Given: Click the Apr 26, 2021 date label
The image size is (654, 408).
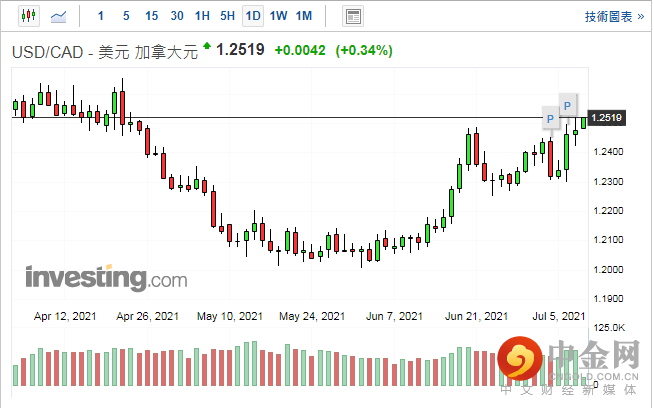Looking at the screenshot, I should tap(147, 316).
